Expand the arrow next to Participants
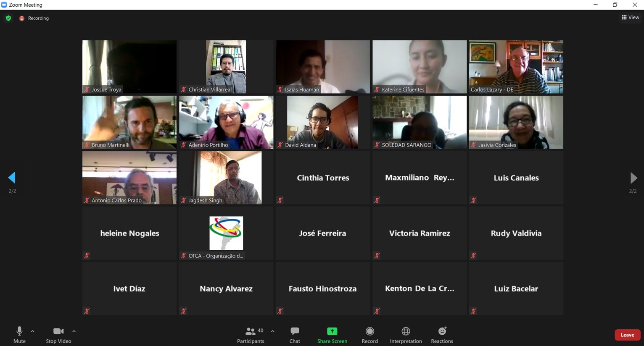The width and height of the screenshot is (644, 346). pos(273,331)
